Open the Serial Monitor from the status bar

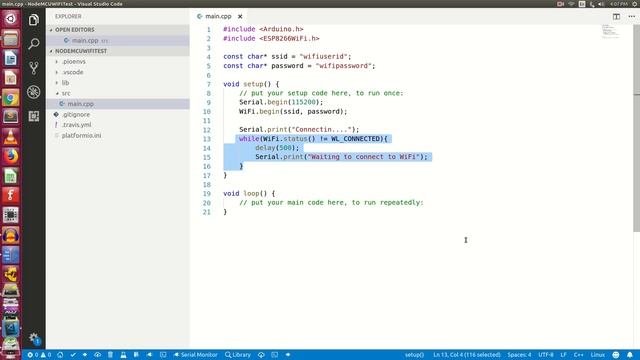pos(195,355)
